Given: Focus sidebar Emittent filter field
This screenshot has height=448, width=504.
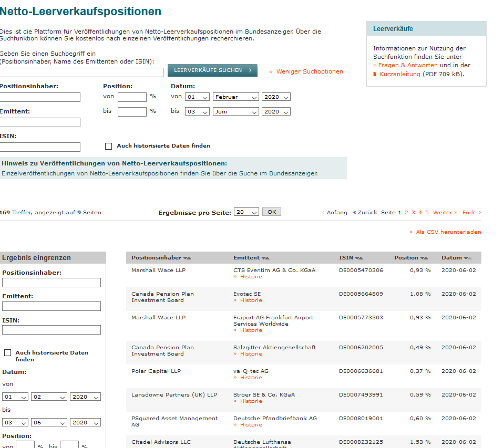Looking at the screenshot, I should pyautogui.click(x=52, y=306).
